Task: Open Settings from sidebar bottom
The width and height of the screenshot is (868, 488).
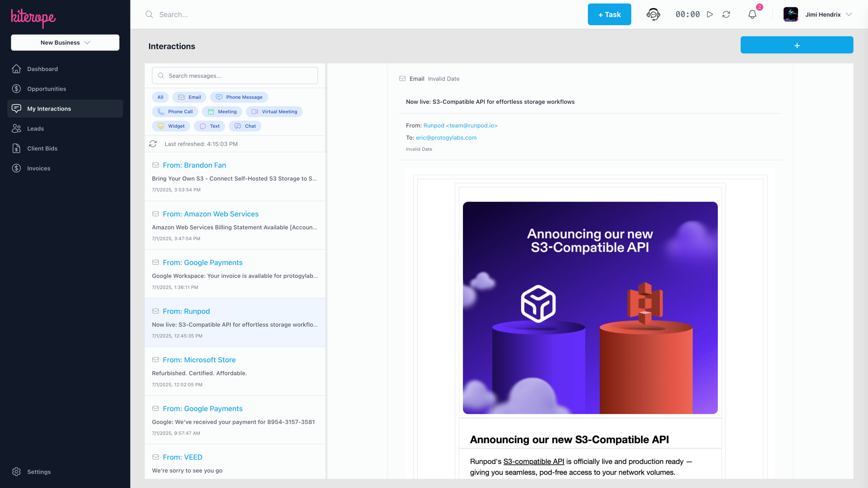Action: point(65,471)
